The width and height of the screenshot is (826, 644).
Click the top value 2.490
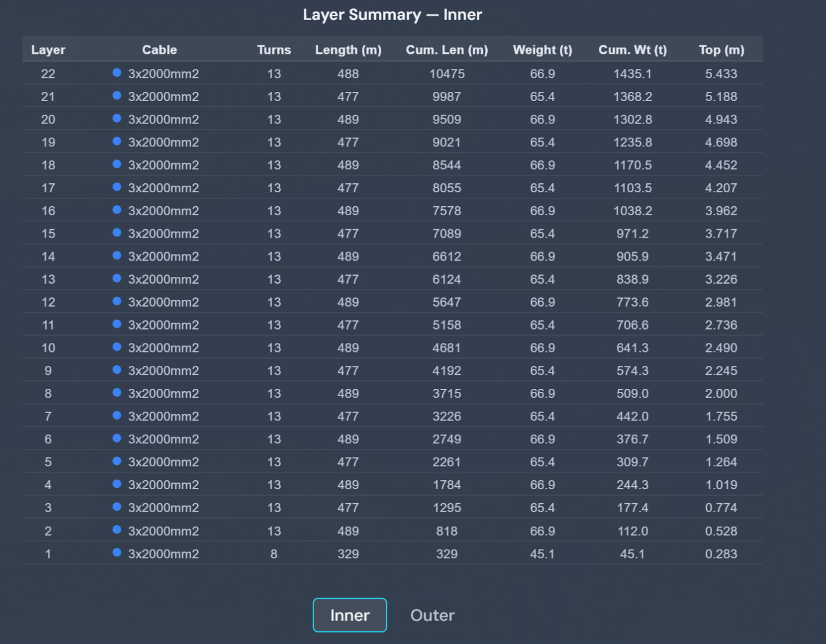(x=721, y=348)
